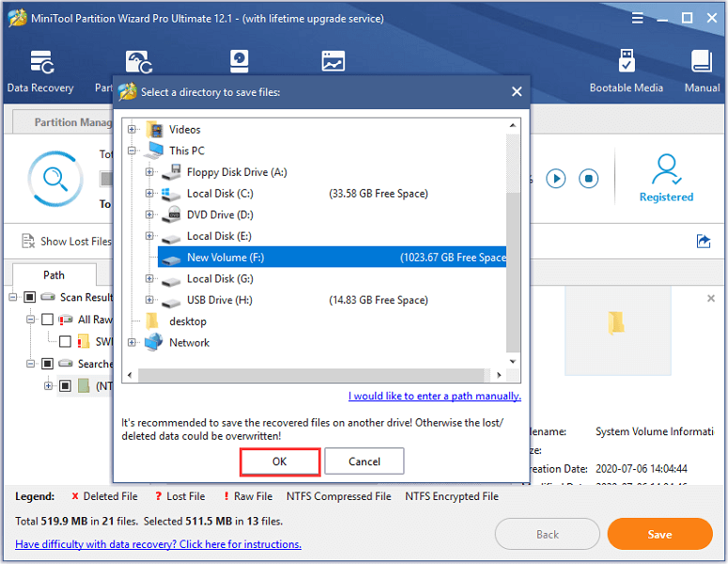Select Local Disk (G:)
Image resolution: width=728 pixels, height=564 pixels.
coord(220,279)
